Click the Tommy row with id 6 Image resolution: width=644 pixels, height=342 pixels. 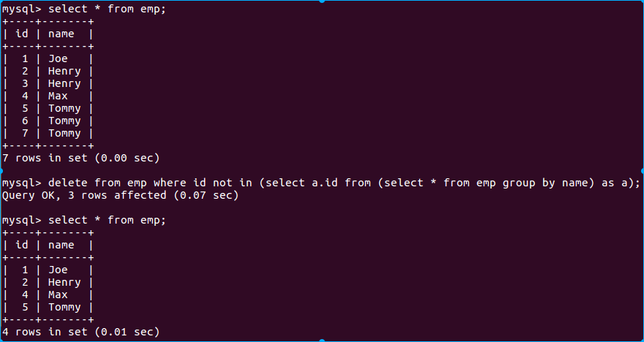48,121
